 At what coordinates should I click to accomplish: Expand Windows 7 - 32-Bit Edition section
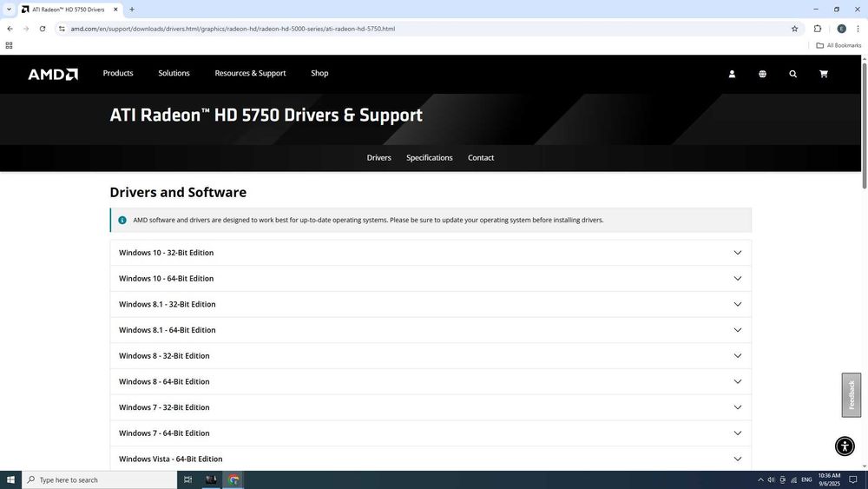(x=431, y=407)
